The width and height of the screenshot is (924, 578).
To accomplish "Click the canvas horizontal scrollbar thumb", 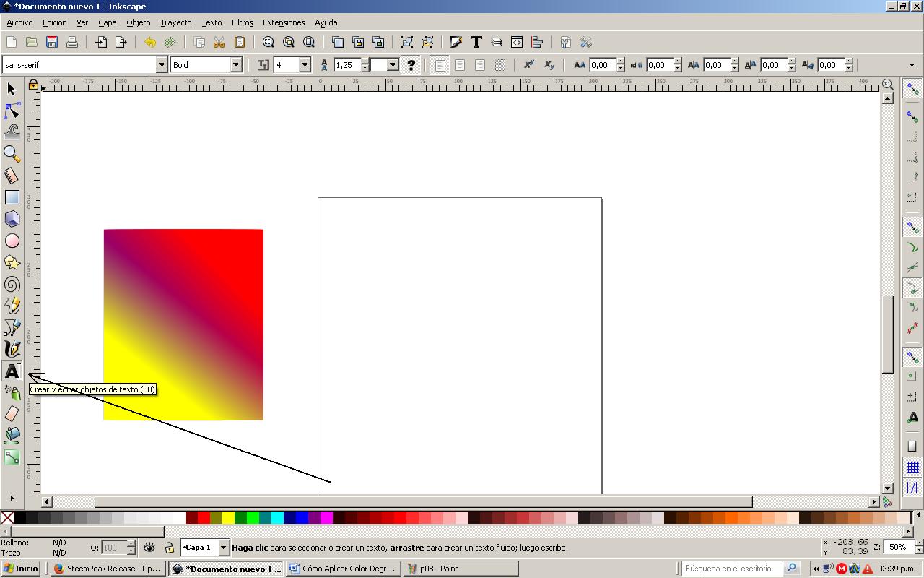I will (424, 501).
